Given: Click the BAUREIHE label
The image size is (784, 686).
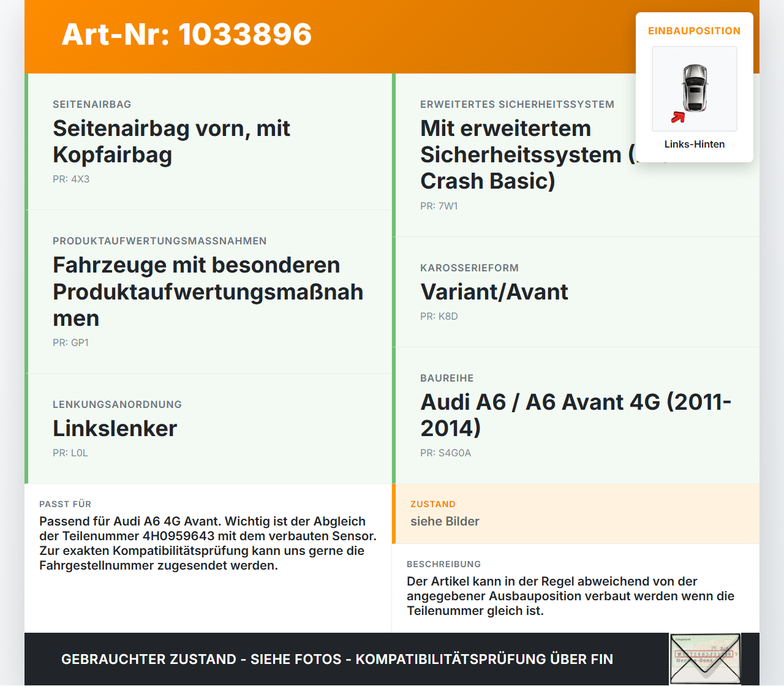Looking at the screenshot, I should (x=447, y=378).
